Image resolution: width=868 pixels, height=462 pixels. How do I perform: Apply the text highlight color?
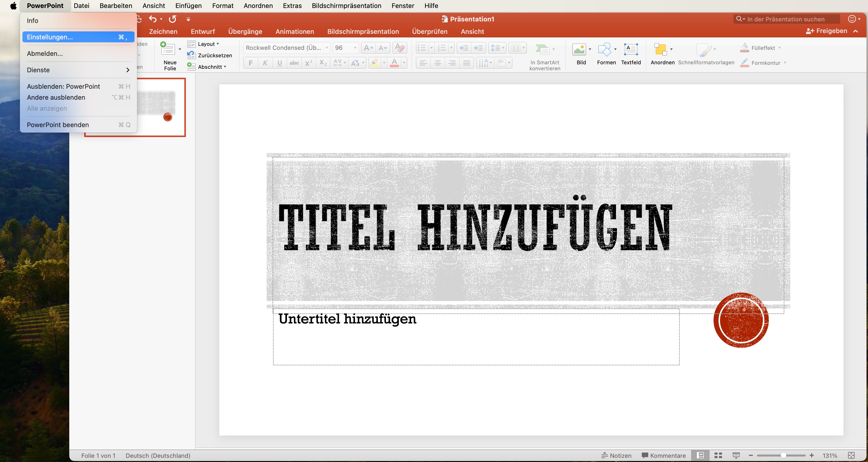click(374, 63)
